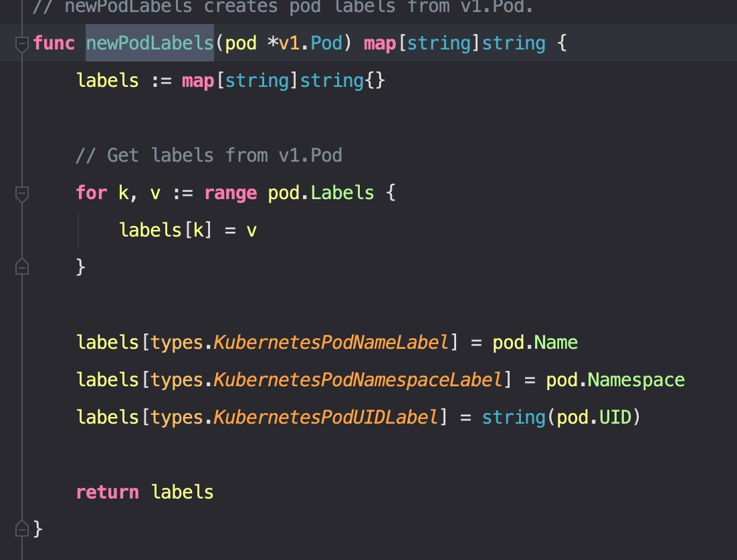Click the v1 package in the parameter type
Screen dimensions: 737x560
pos(289,43)
